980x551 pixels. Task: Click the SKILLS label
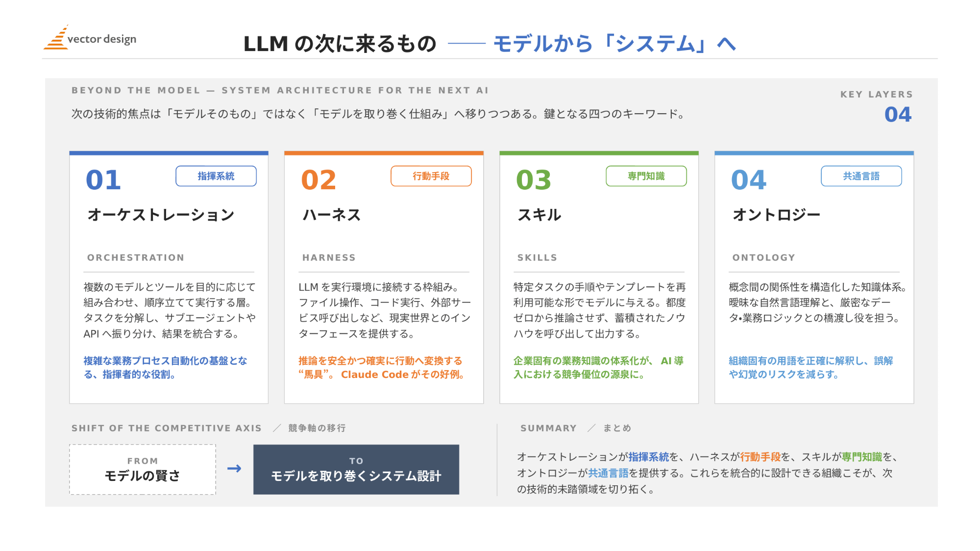click(x=537, y=257)
